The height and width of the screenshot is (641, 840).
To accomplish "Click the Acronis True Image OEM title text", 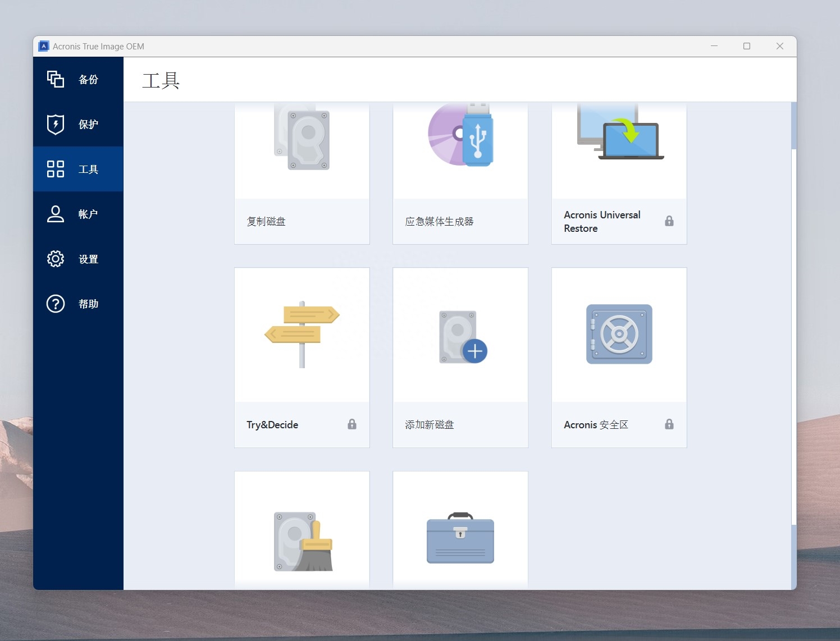I will tap(98, 47).
